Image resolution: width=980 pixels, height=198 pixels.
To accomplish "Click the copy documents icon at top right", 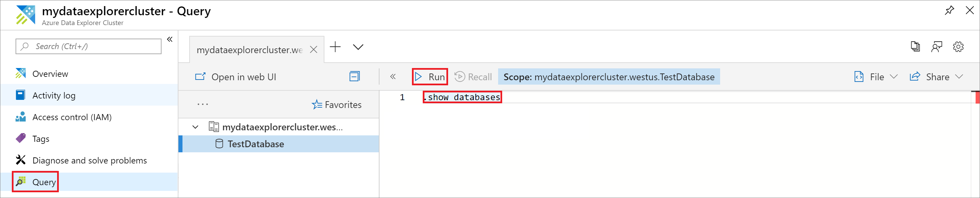I will tap(915, 46).
